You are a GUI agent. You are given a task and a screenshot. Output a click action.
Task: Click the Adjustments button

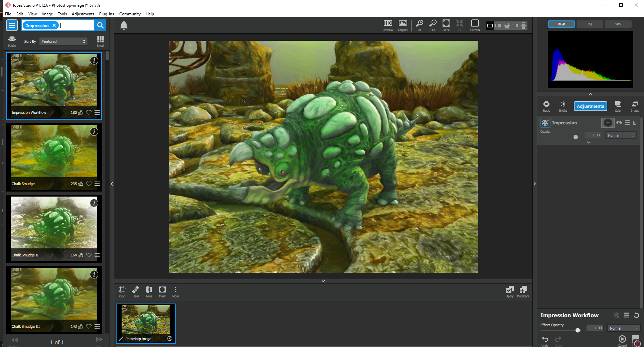click(x=591, y=106)
